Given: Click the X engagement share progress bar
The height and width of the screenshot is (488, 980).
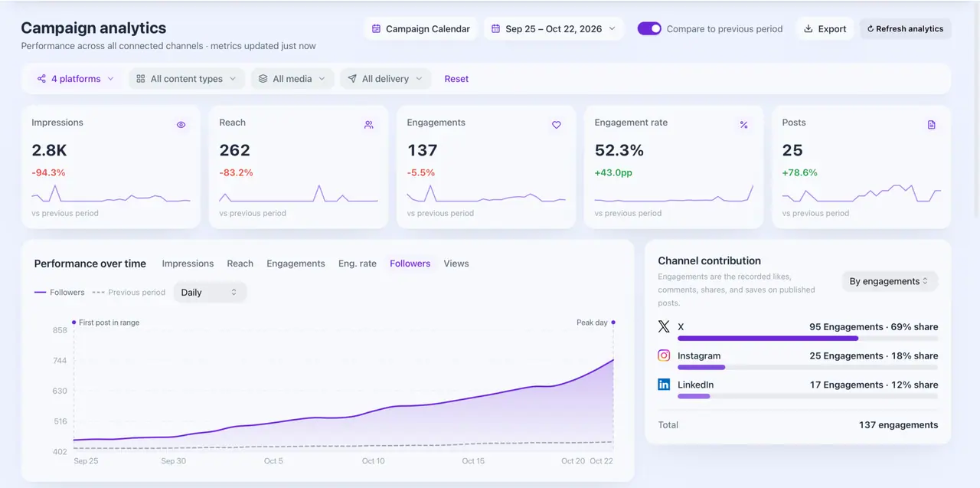Looking at the screenshot, I should (808, 338).
